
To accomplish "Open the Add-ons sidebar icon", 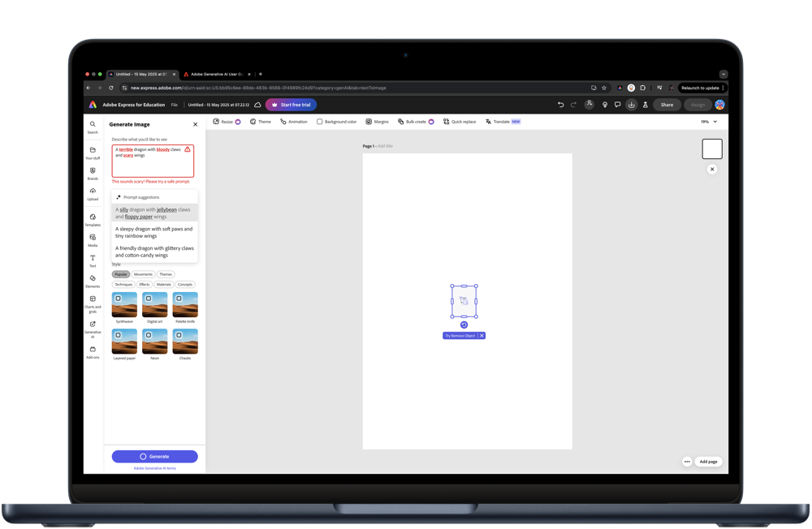I will pos(93,352).
